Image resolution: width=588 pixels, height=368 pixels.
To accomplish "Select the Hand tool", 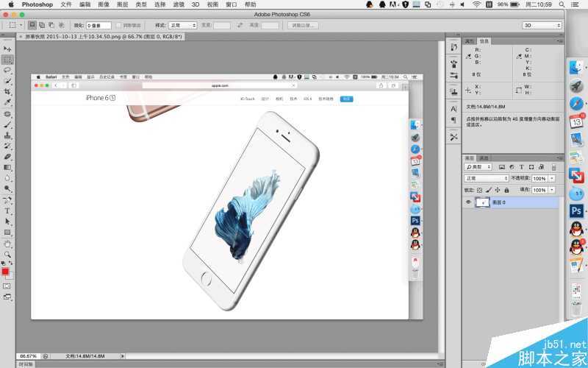I will click(x=7, y=244).
